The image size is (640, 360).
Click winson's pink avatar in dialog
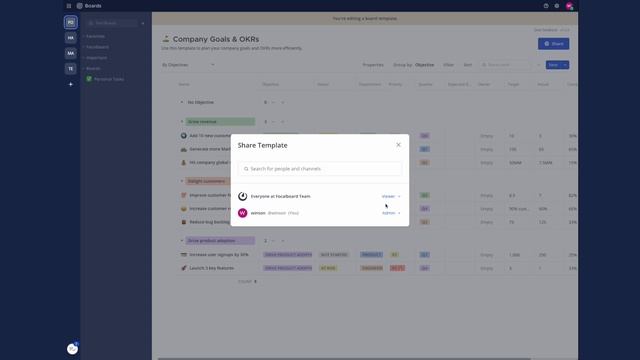[x=242, y=213]
